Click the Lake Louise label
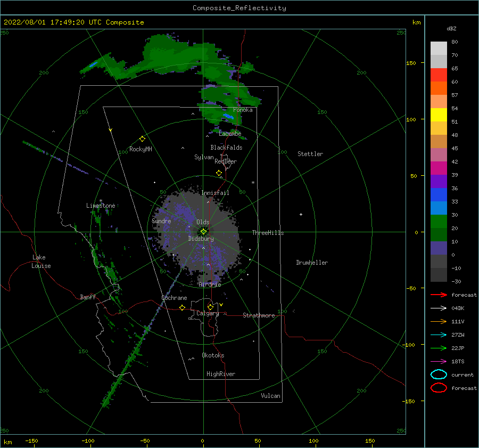The height and width of the screenshot is (448, 479). 41,262
